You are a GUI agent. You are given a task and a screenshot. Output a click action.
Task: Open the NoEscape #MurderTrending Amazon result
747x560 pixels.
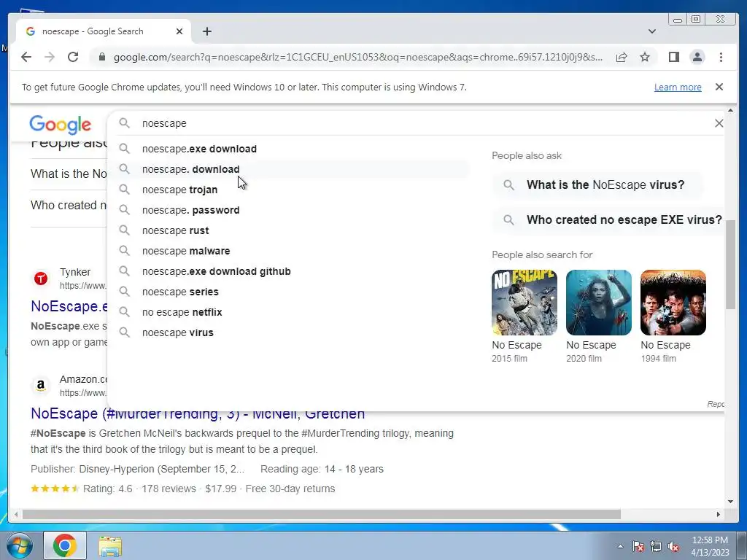198,413
